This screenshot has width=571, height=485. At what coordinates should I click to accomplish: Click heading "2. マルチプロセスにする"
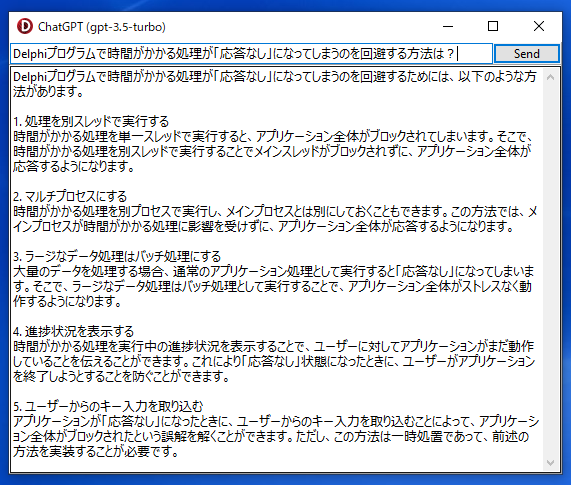[70, 197]
